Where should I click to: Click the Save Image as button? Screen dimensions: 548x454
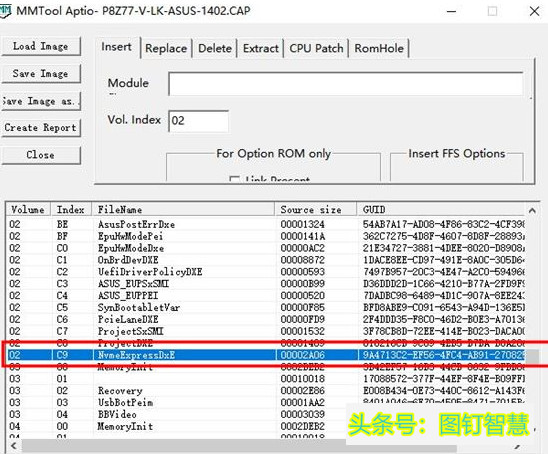tap(40, 101)
